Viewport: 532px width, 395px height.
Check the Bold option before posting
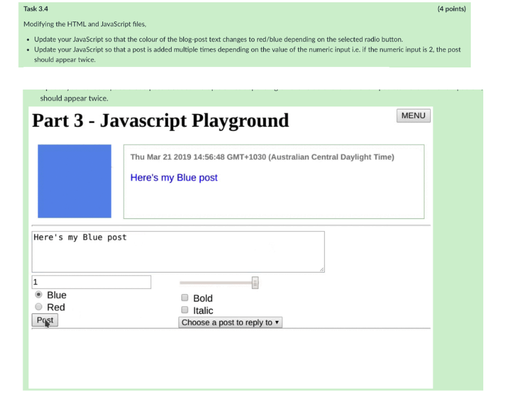coord(184,297)
